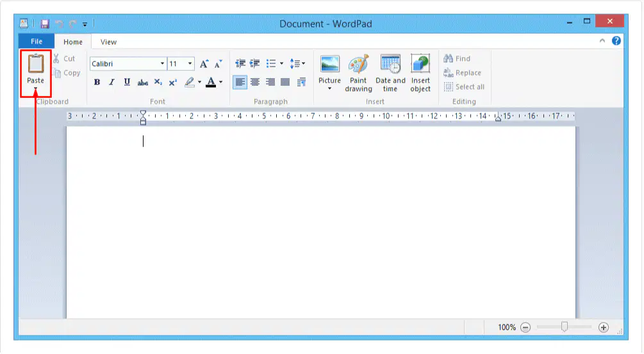
Task: Open the Paste options dropdown arrow
Action: tap(35, 88)
